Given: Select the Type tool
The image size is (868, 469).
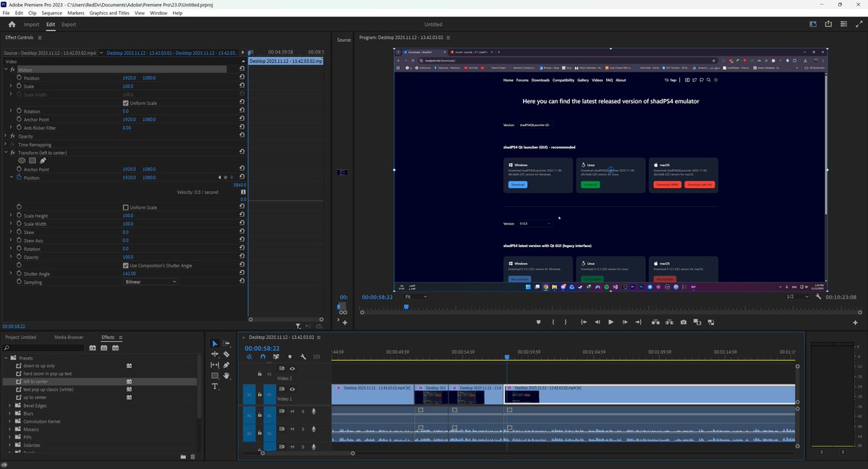Looking at the screenshot, I should [215, 387].
